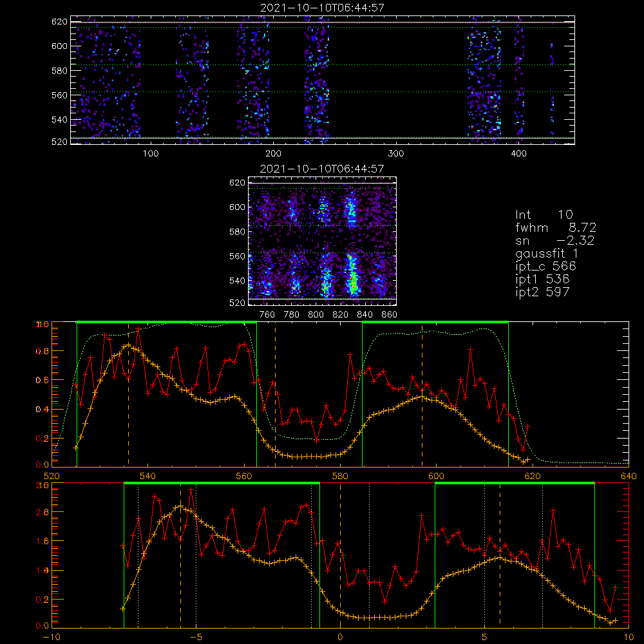Click the left green bar atop third plot
The width and height of the screenshot is (644, 644).
167,323
